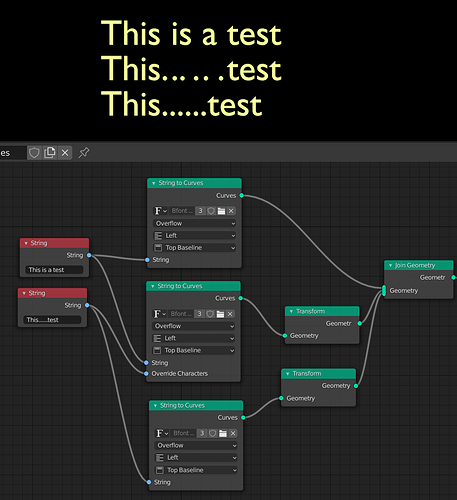Remove font with X in bottom String to Curves
This screenshot has height=500, width=457.
[x=233, y=433]
